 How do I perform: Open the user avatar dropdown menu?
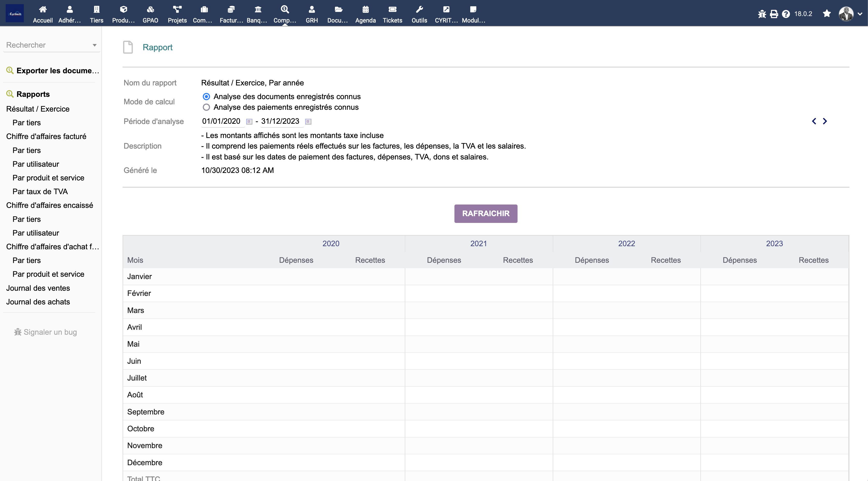click(x=850, y=14)
